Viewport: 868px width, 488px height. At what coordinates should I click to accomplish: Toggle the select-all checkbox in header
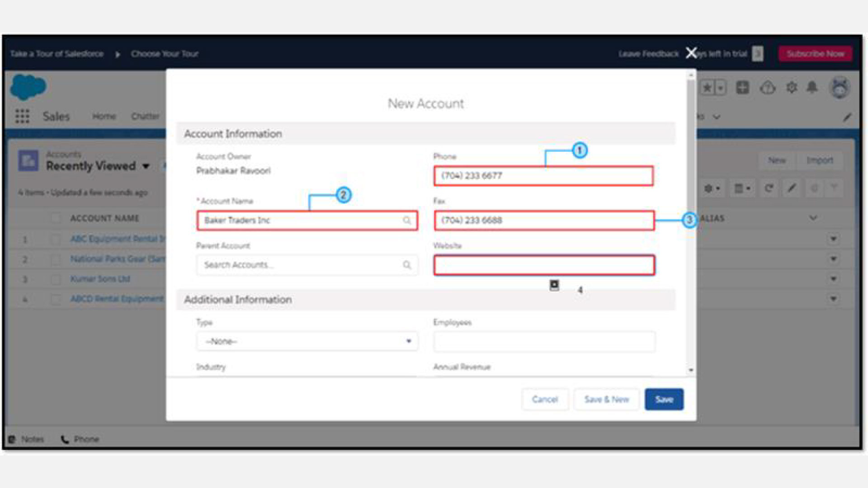tap(56, 218)
